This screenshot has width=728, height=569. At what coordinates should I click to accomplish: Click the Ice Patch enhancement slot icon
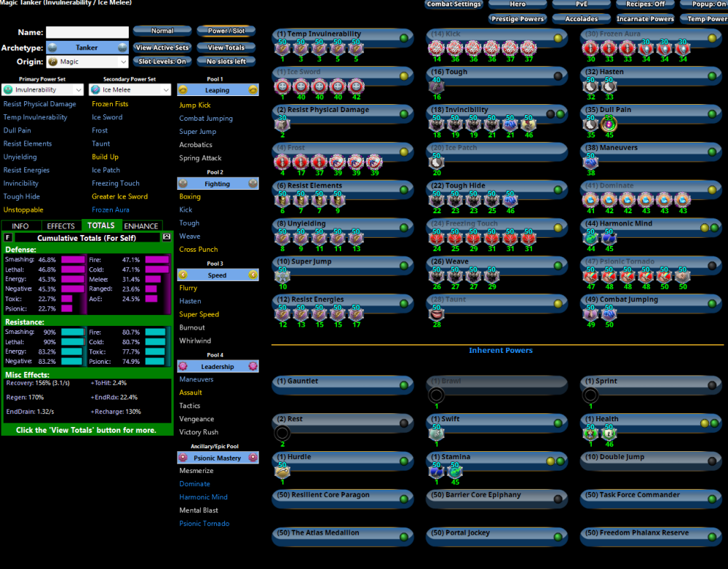coord(436,162)
